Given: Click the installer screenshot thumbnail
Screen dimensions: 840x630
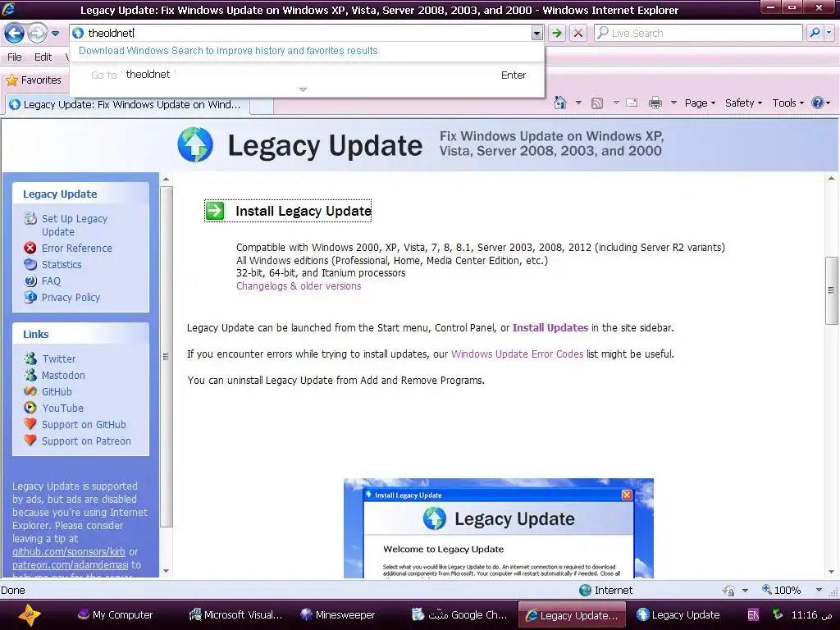Looking at the screenshot, I should tap(498, 528).
